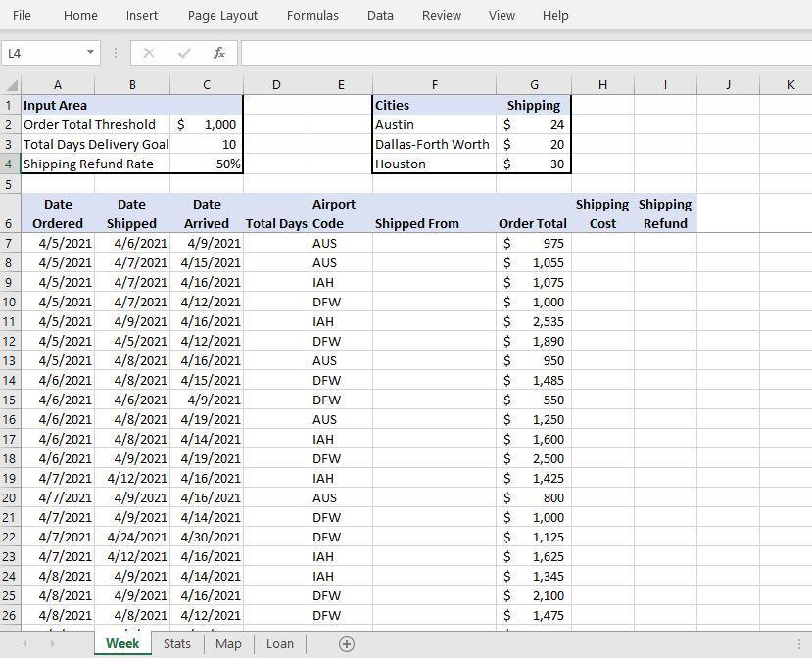812x658 pixels.
Task: Select the Loan sheet tab
Action: [x=280, y=643]
